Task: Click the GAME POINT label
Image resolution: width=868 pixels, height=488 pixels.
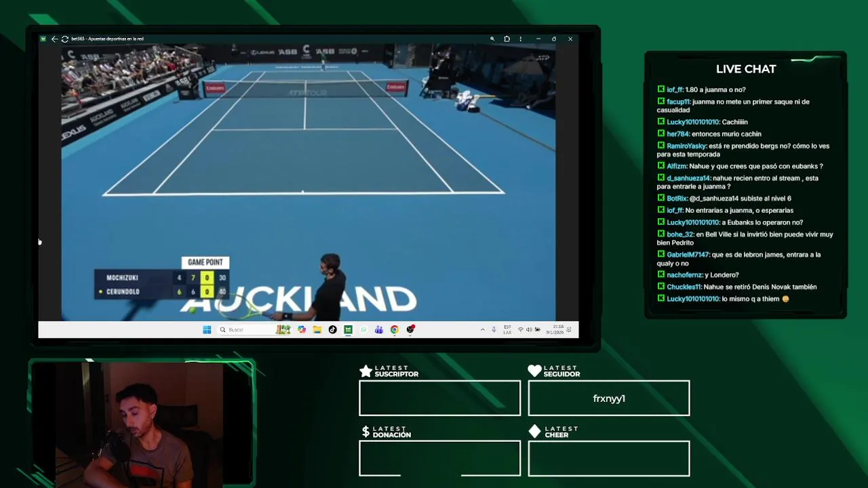Action: pos(205,262)
